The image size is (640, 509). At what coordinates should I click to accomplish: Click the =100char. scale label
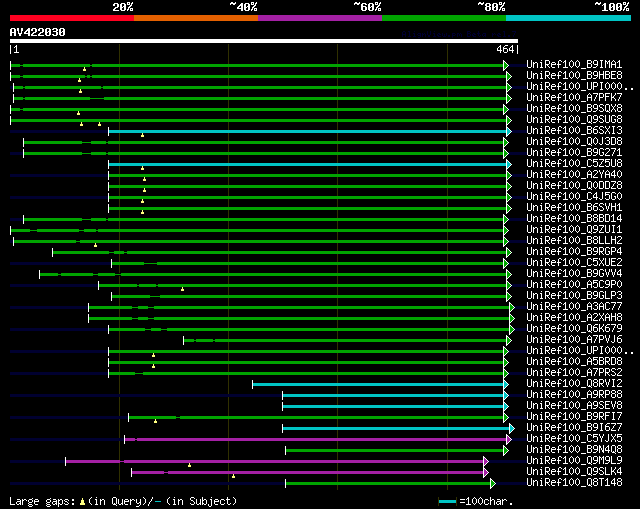coord(486,501)
